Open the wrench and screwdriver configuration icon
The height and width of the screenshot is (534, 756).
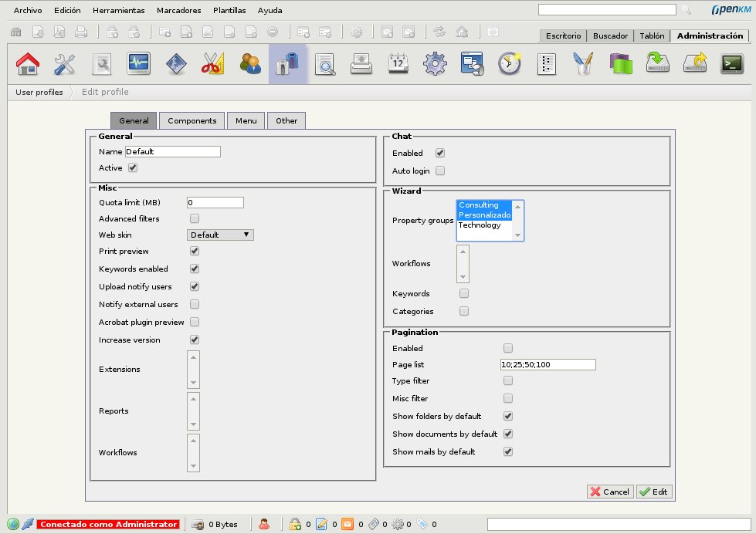pos(64,64)
